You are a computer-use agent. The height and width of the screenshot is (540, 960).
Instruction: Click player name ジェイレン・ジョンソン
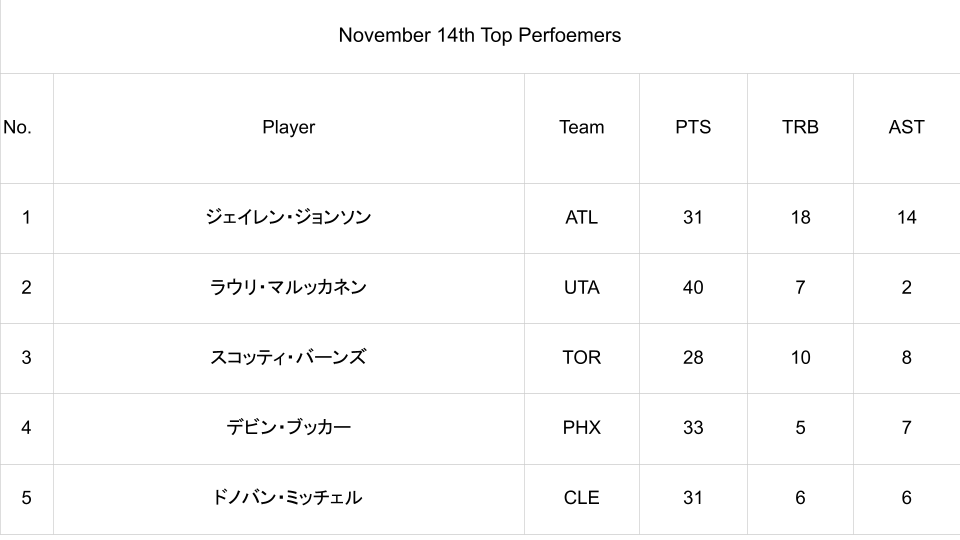click(288, 217)
